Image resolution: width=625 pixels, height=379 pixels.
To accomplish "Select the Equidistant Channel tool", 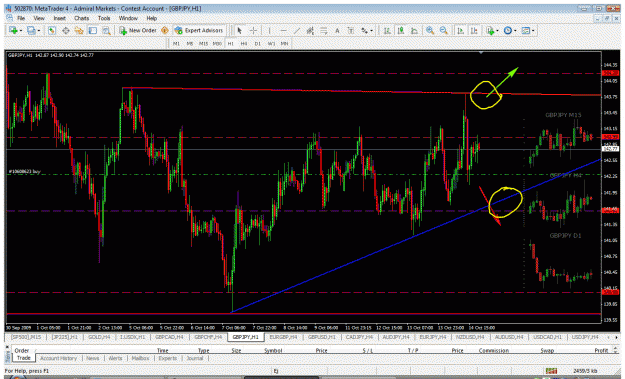I will [310, 30].
